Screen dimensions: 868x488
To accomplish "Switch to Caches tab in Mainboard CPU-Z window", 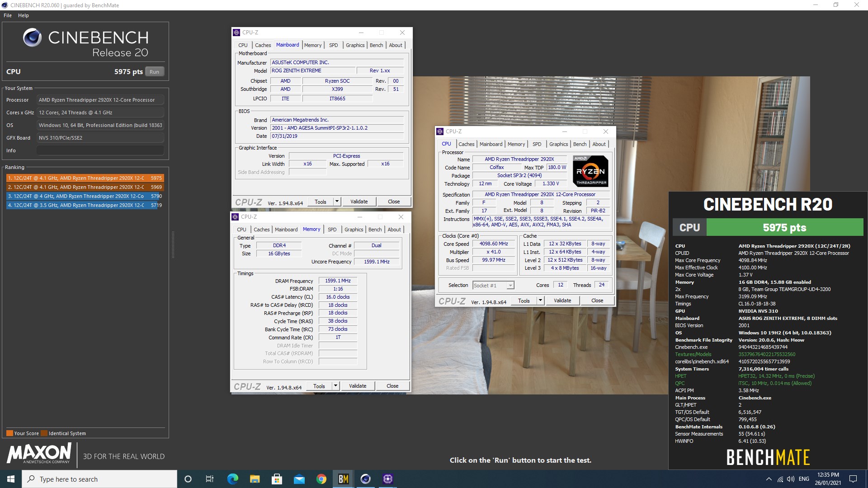I will [263, 45].
